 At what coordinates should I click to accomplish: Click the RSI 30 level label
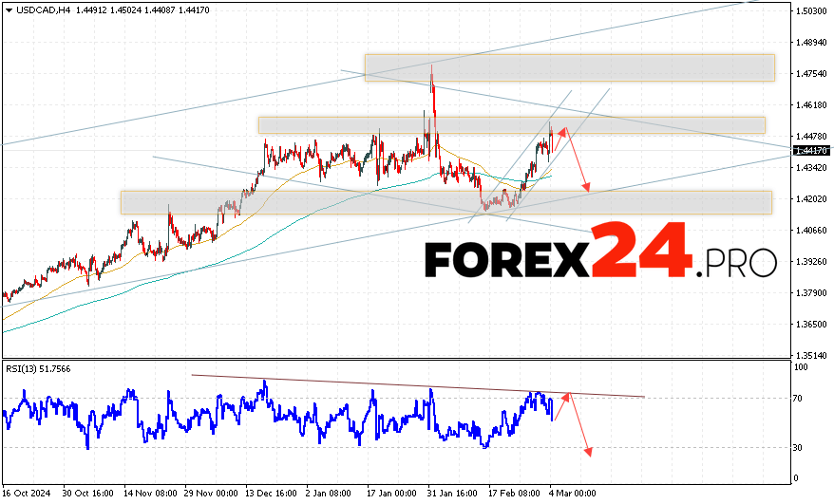pos(801,447)
